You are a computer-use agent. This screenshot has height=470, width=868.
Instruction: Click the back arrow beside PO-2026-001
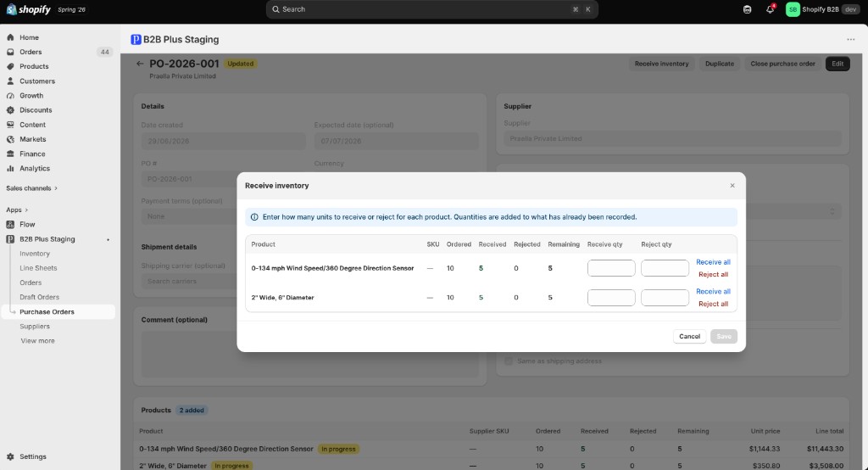click(140, 64)
